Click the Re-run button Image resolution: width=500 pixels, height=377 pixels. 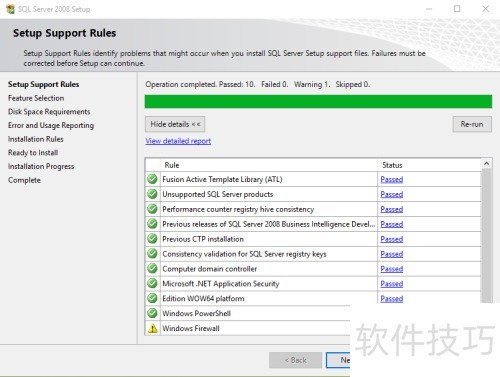tap(472, 124)
